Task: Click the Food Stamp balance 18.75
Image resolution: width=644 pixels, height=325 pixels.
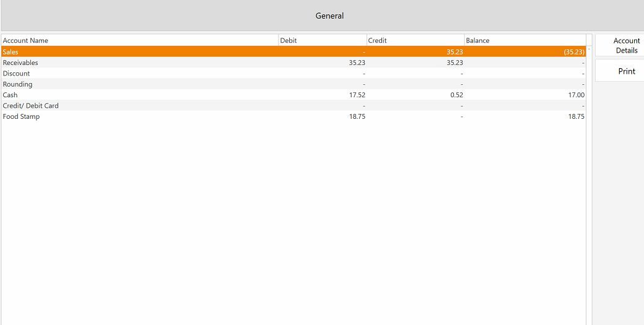Action: pyautogui.click(x=577, y=116)
